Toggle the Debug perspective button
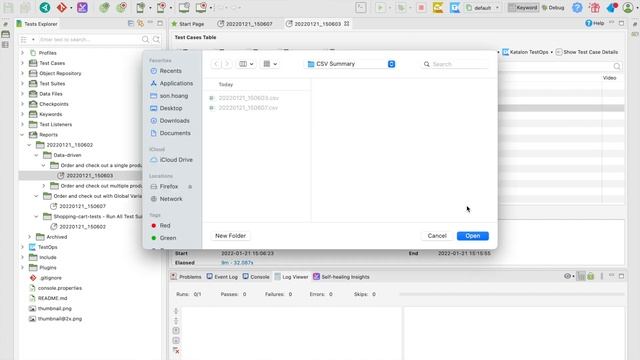 tap(553, 7)
